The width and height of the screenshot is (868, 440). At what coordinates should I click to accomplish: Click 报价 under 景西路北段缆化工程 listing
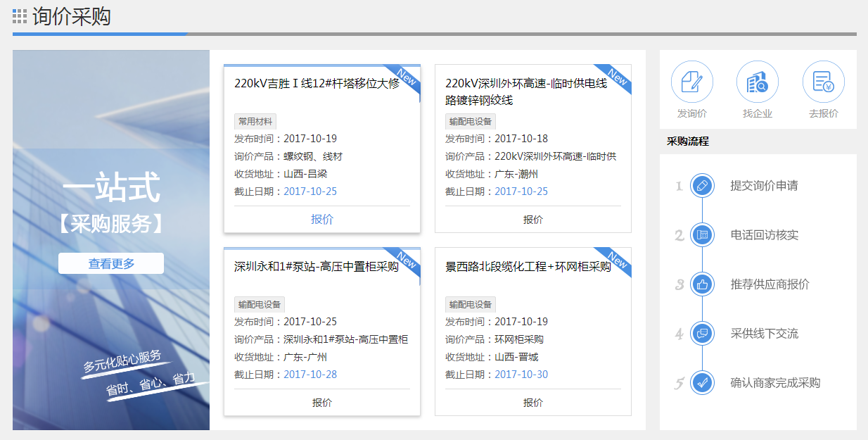(532, 403)
